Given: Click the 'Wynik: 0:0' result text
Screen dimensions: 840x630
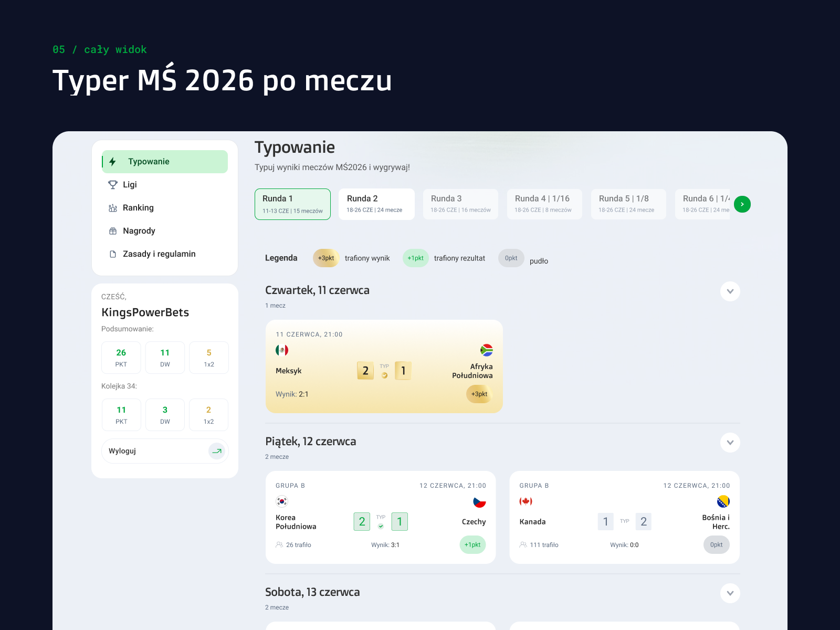Looking at the screenshot, I should 624,545.
